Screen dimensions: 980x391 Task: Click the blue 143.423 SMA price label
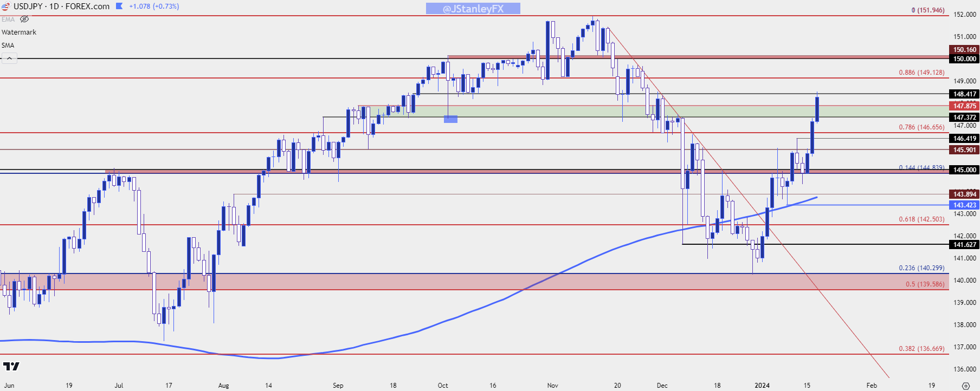point(964,205)
